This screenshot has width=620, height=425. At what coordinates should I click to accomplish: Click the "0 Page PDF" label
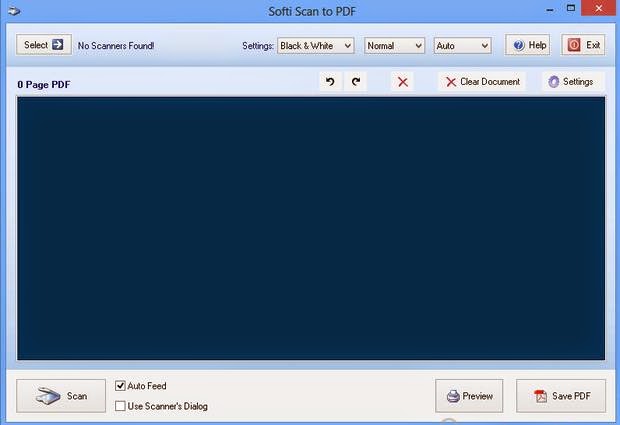44,85
